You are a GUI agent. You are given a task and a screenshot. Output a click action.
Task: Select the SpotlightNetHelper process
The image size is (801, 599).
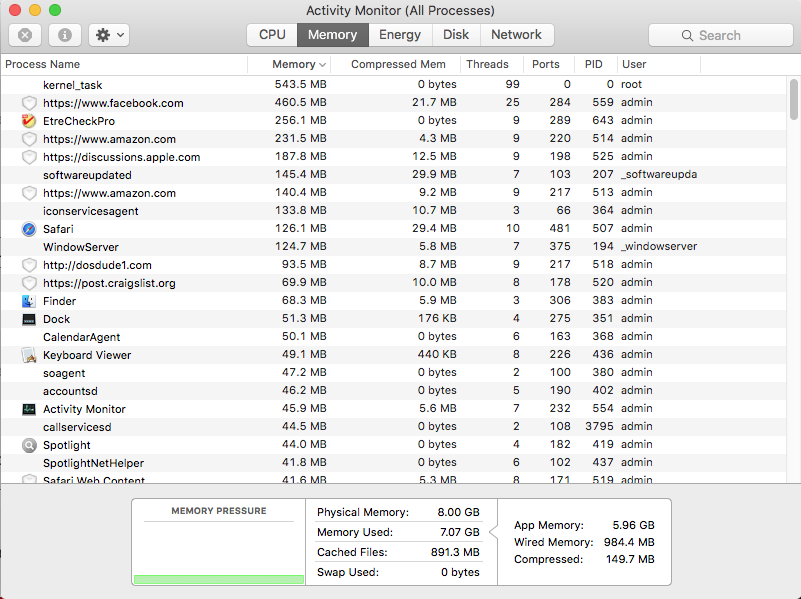393,463
